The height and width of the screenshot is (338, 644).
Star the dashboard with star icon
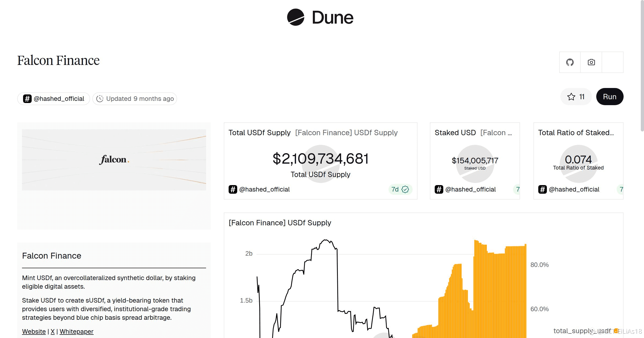[x=571, y=97]
